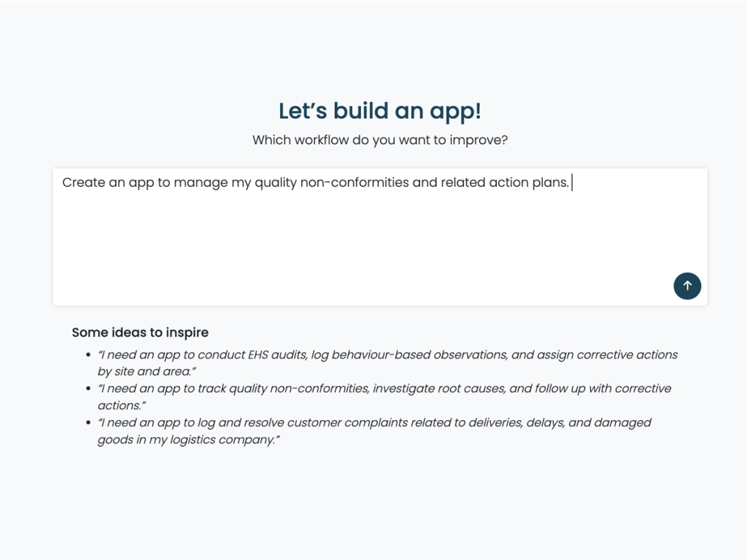Click the "Some ideas to inspire" heading

[140, 332]
